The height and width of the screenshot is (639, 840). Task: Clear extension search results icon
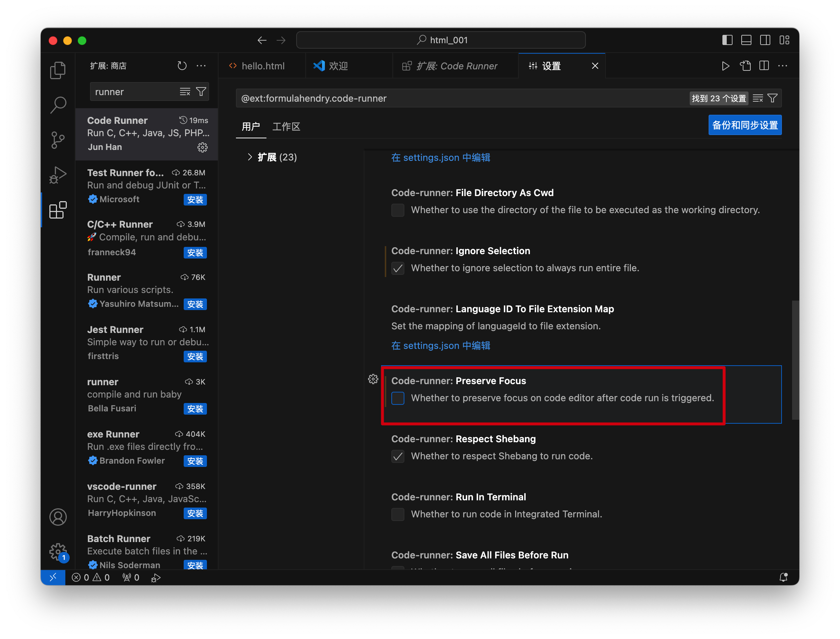click(185, 91)
